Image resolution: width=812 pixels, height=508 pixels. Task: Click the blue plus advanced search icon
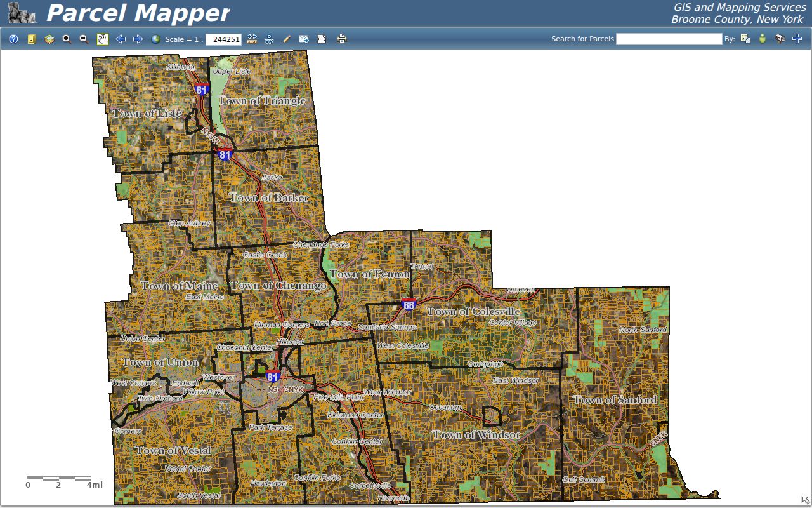tap(797, 39)
